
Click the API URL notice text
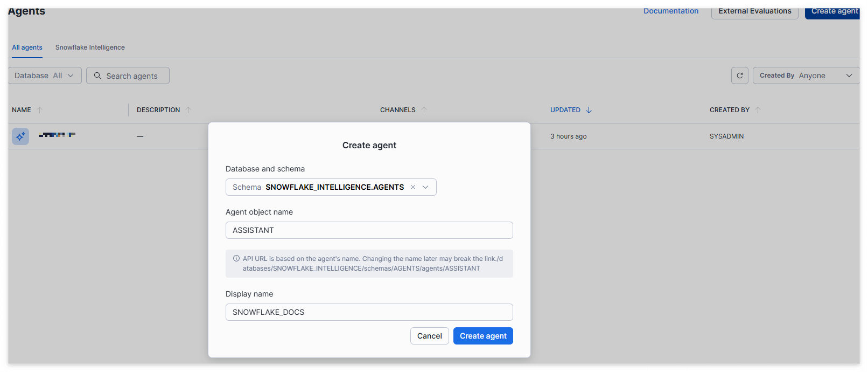click(373, 264)
